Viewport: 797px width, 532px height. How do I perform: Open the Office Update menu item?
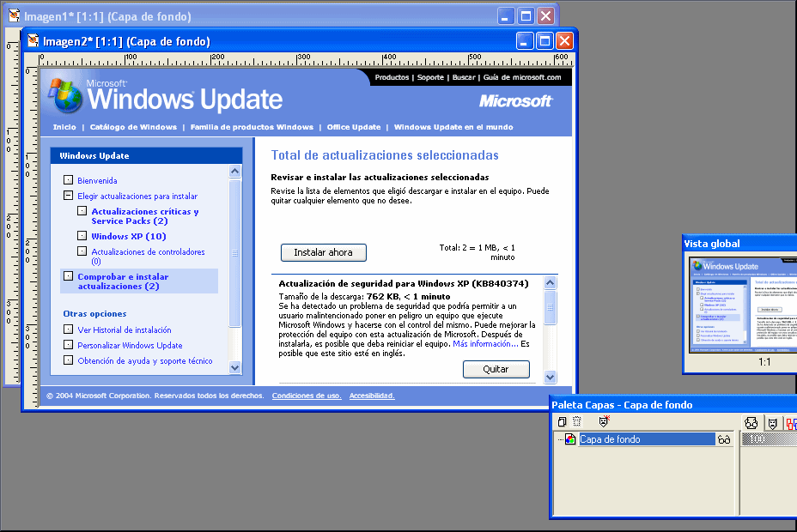pos(353,127)
